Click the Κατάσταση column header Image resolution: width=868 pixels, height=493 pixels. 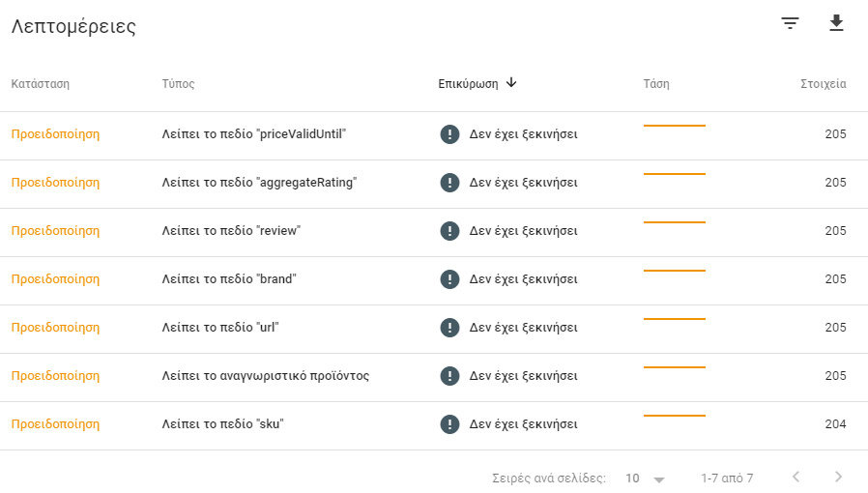[41, 84]
